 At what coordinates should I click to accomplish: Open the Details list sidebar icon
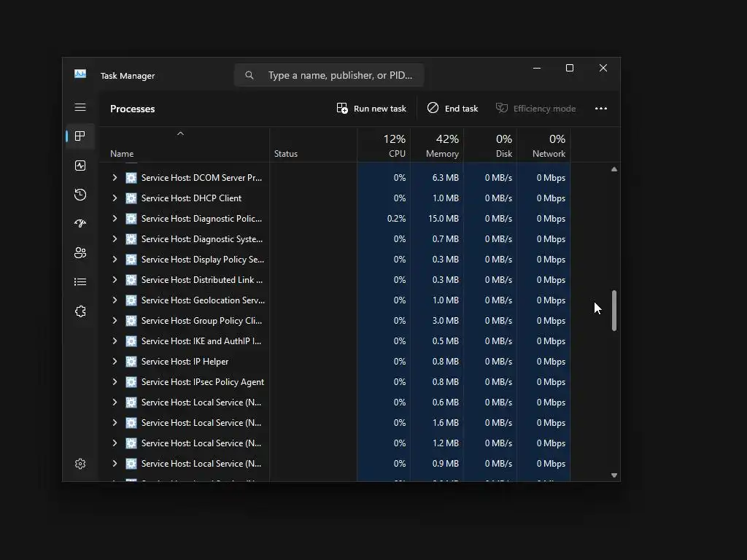click(80, 282)
